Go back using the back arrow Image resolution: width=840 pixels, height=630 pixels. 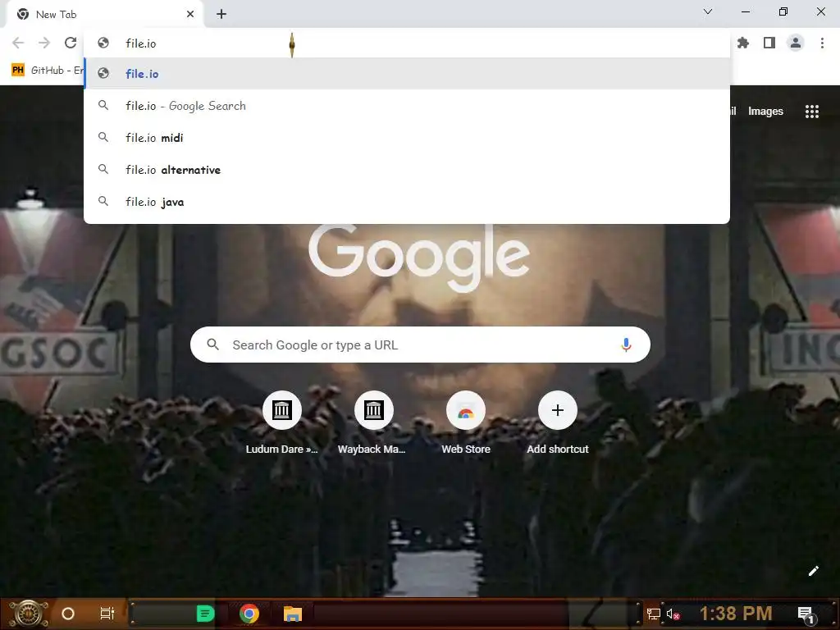pos(18,43)
